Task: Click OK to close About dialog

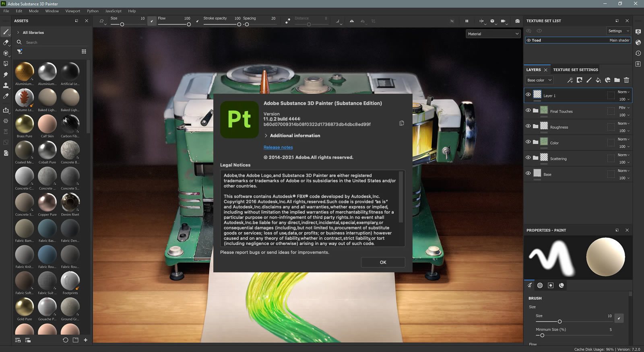Action: [383, 262]
